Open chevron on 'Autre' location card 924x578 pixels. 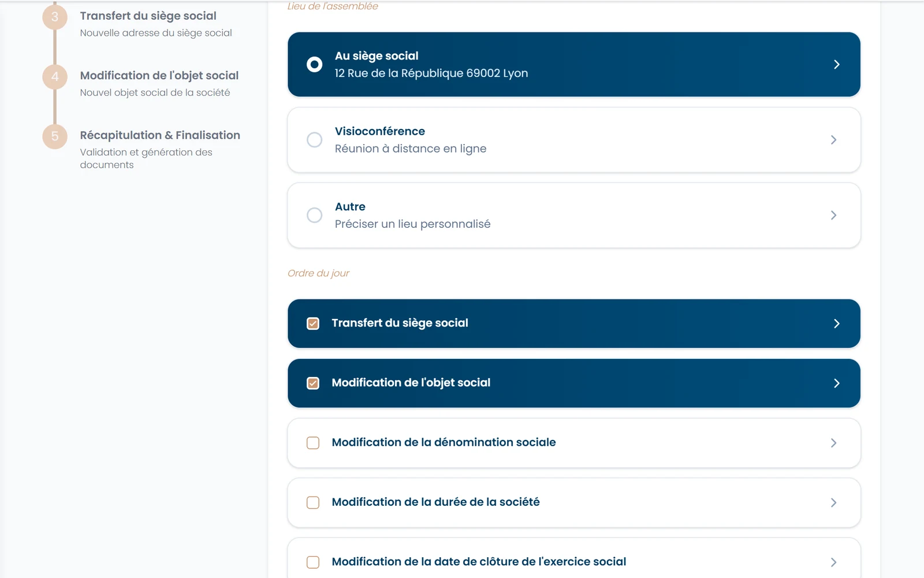[833, 215]
